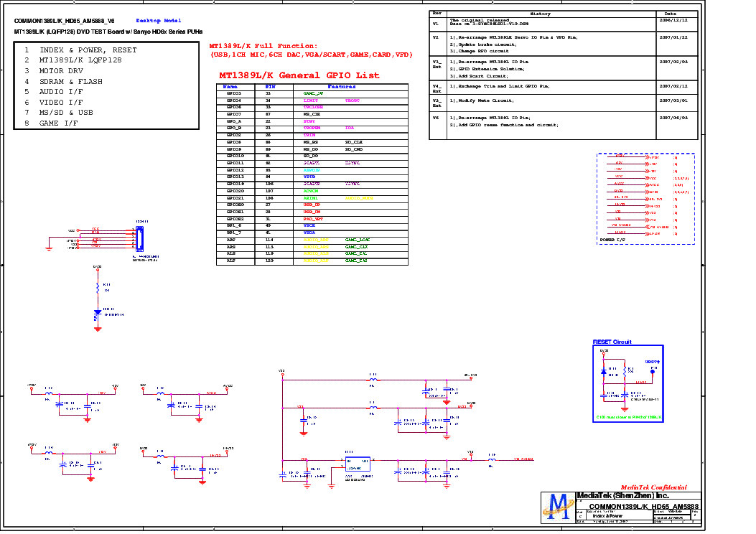This screenshot has height=534, width=756.
Task: Click the "Add Scart Circuit;" history line
Action: coord(478,76)
